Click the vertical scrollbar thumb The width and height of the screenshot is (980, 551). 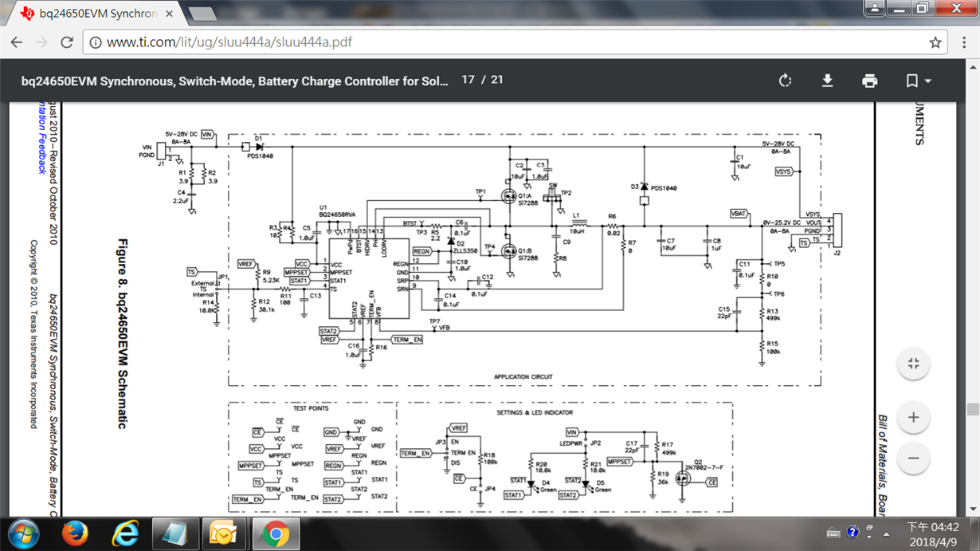pyautogui.click(x=973, y=409)
